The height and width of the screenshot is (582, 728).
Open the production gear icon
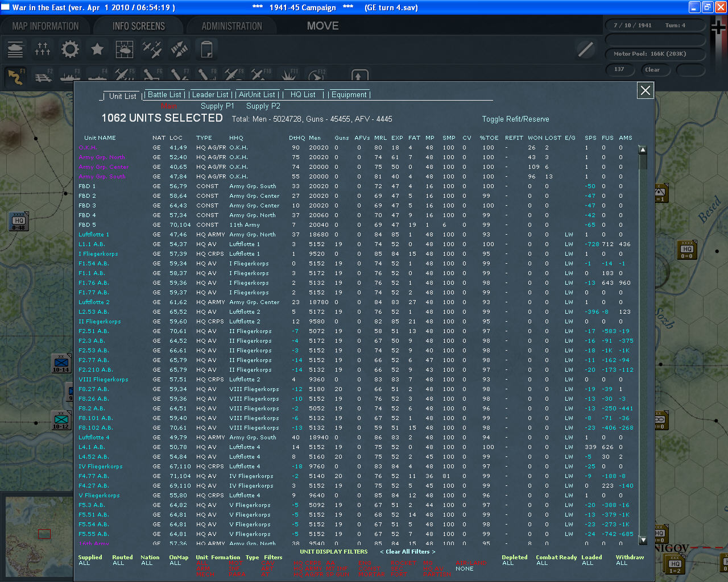[70, 49]
